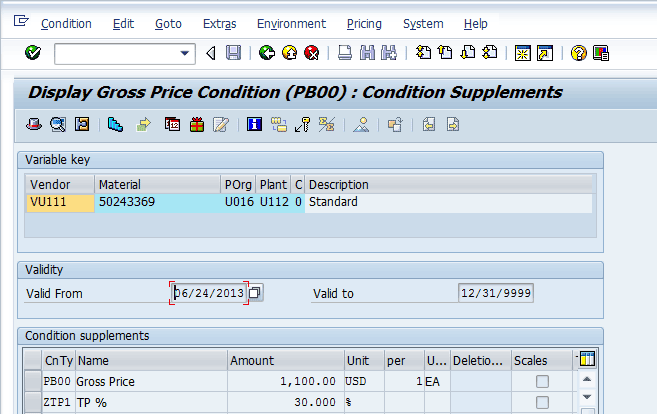Click the blue Information icon
Image resolution: width=657 pixels, height=414 pixels.
[254, 125]
